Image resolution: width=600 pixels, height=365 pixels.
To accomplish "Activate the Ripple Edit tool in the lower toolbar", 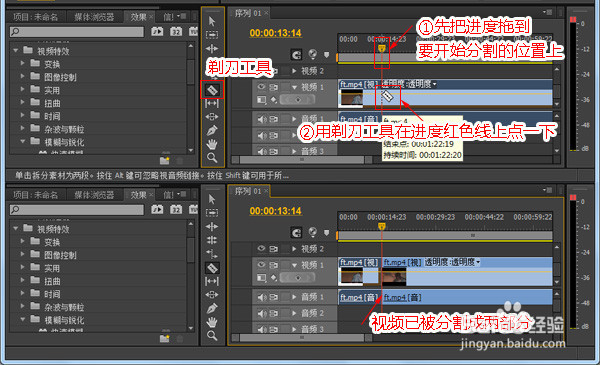I will tap(212, 226).
